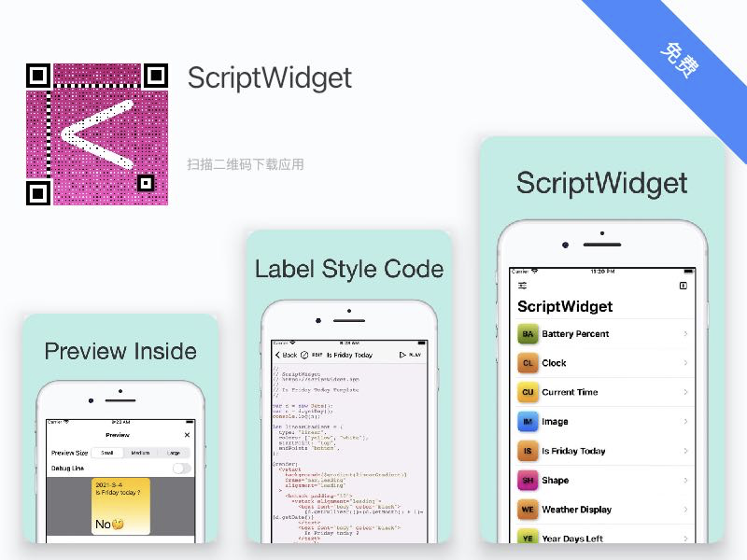Image resolution: width=747 pixels, height=560 pixels.
Task: Tap the circular edit icon next to Back
Action: coord(304,355)
